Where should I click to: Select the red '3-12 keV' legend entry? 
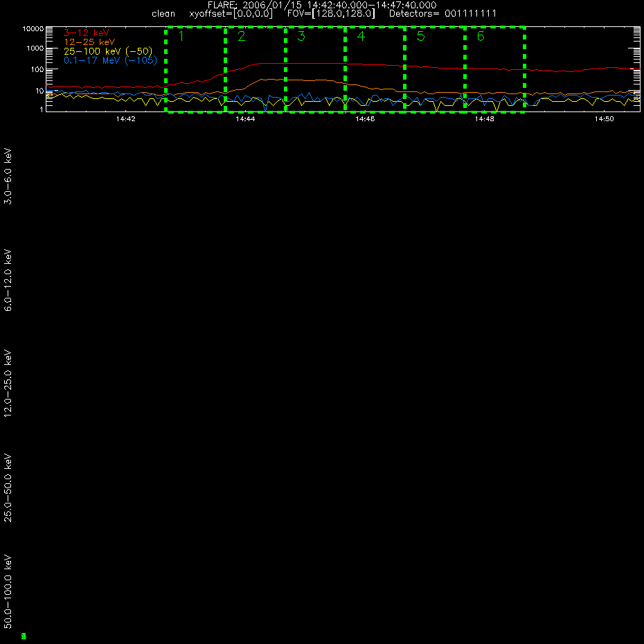[87, 33]
